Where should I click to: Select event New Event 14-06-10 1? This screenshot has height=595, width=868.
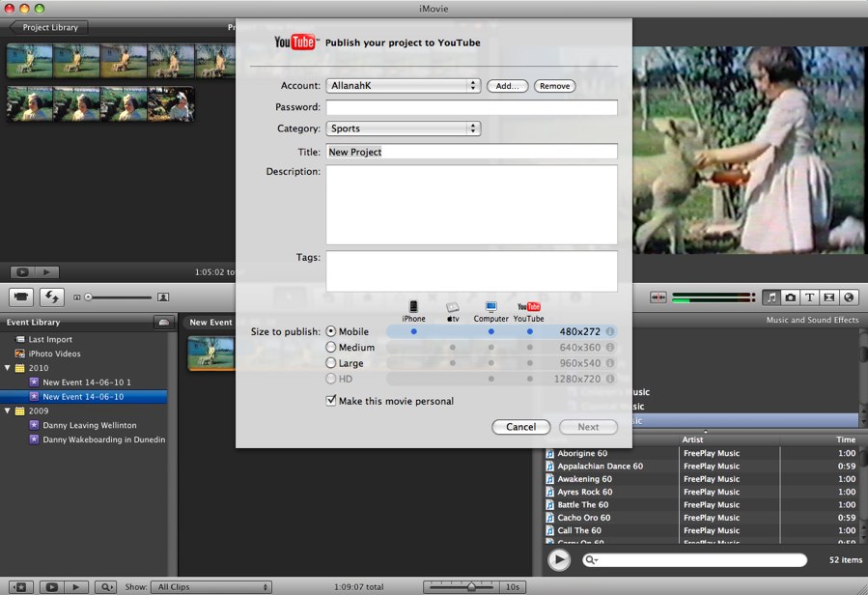pyautogui.click(x=87, y=382)
